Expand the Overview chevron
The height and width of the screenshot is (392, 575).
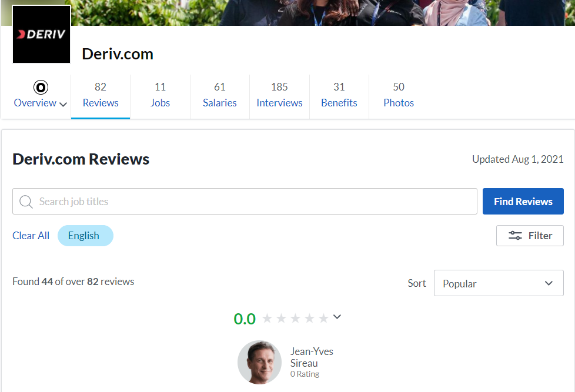63,104
